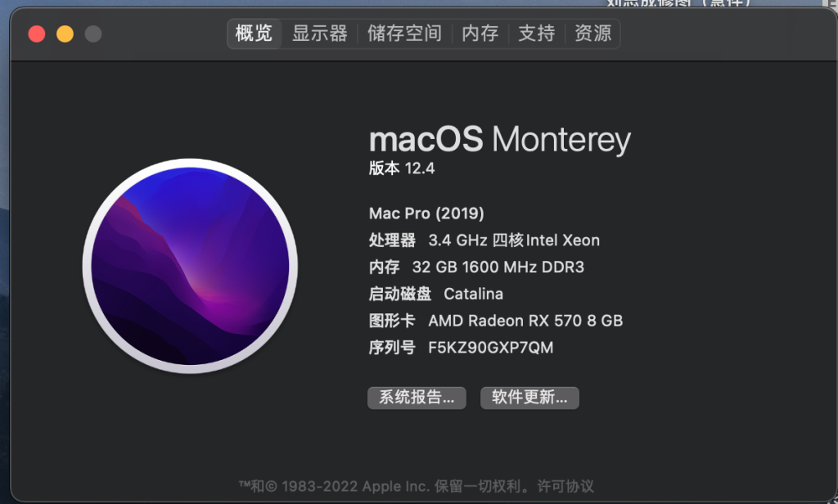This screenshot has height=504, width=838.
Task: Switch to the 资源 tab
Action: pos(592,34)
